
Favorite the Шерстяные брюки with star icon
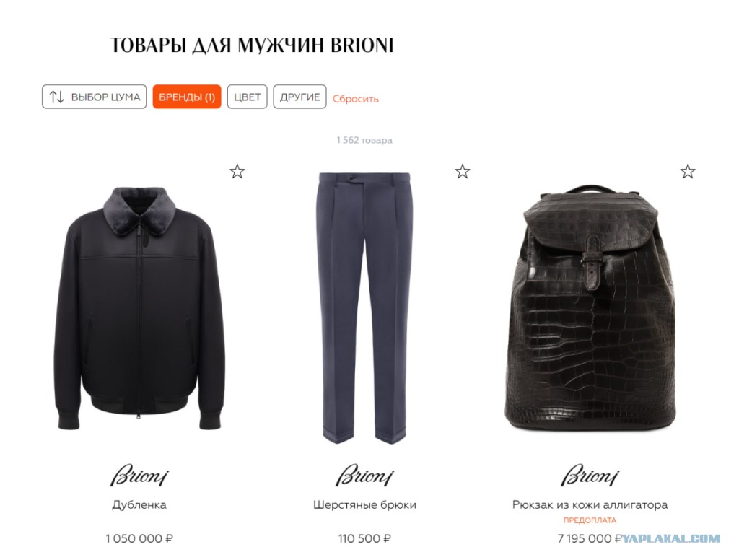pos(463,171)
